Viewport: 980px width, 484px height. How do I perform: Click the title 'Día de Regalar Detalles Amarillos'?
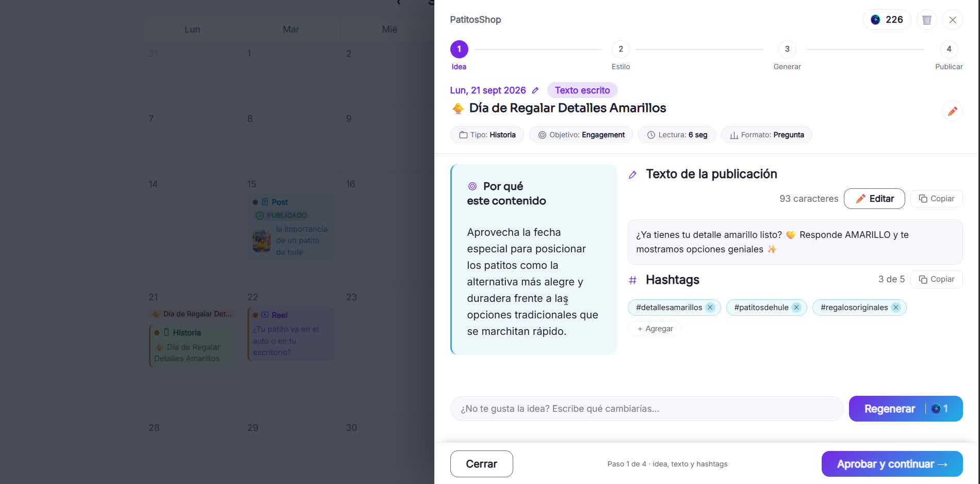coord(567,108)
